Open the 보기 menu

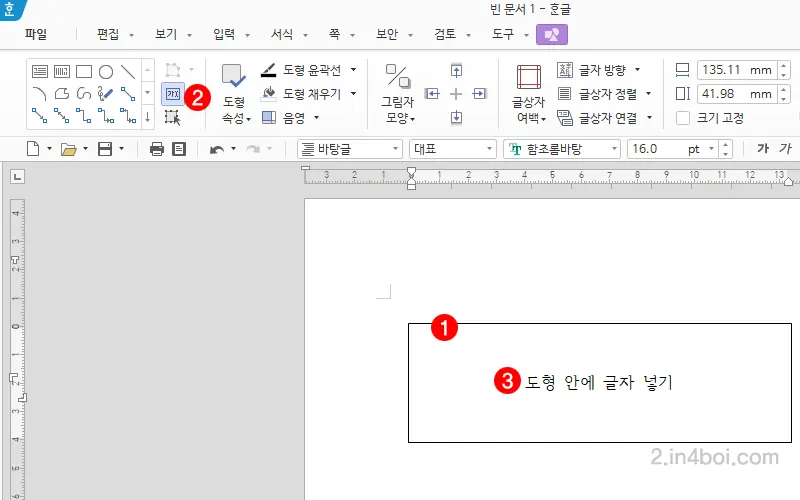point(166,34)
